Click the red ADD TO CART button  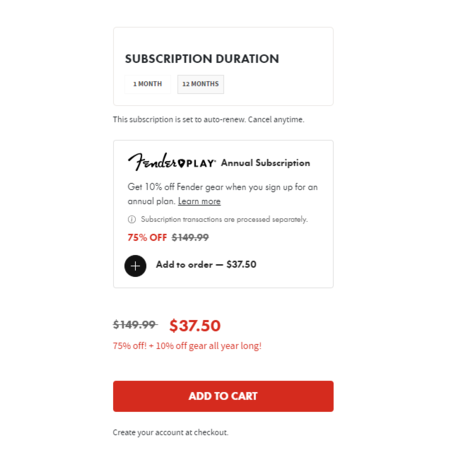coord(223,396)
